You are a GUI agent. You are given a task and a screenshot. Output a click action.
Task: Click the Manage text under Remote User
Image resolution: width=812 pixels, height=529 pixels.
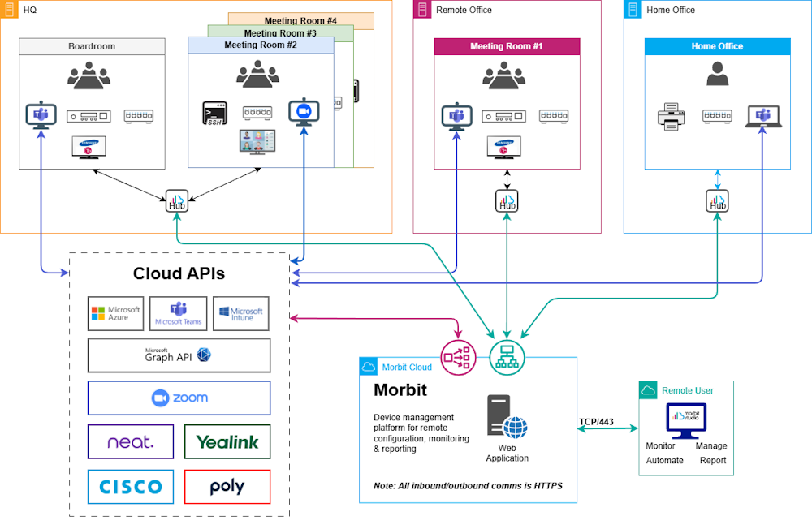[x=711, y=445]
